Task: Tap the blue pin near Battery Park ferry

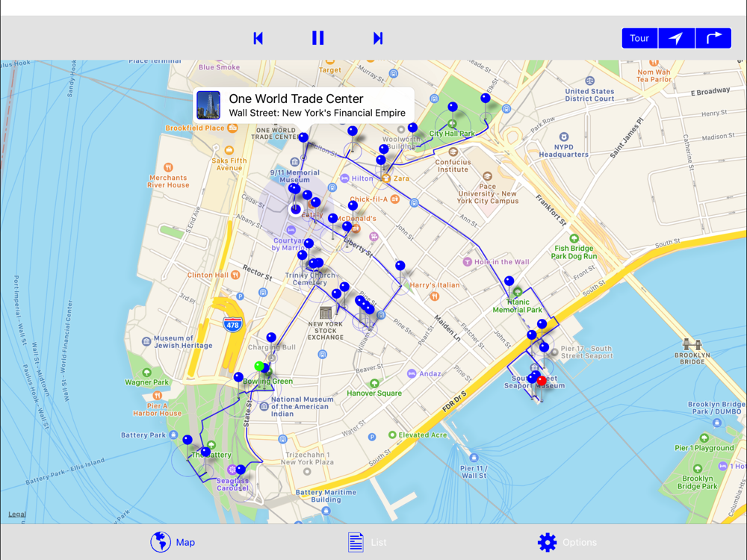Action: coord(187,440)
